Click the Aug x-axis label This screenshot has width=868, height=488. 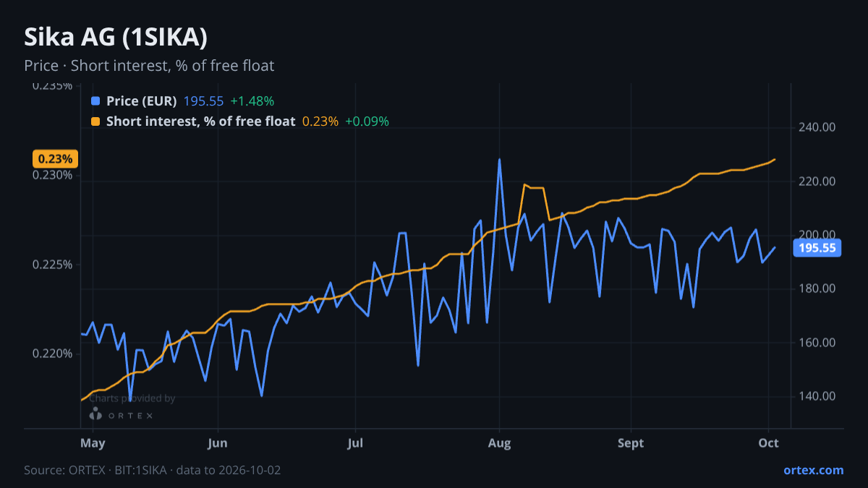tap(499, 442)
